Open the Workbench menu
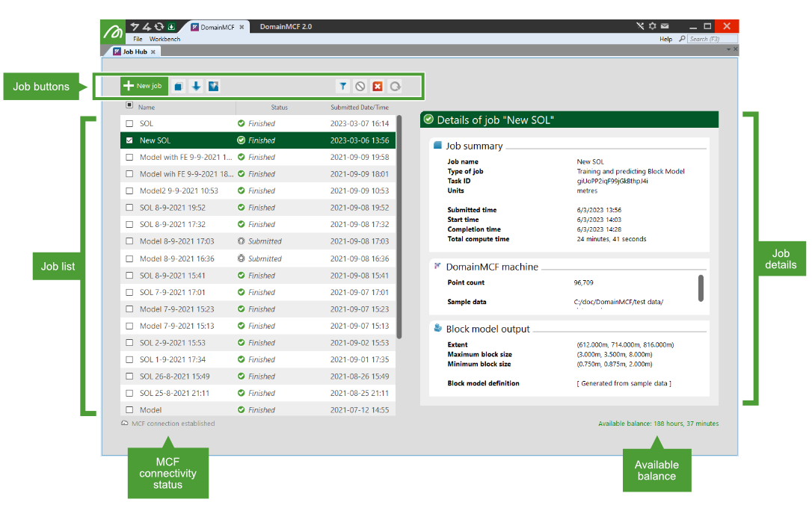The height and width of the screenshot is (505, 812). click(164, 40)
